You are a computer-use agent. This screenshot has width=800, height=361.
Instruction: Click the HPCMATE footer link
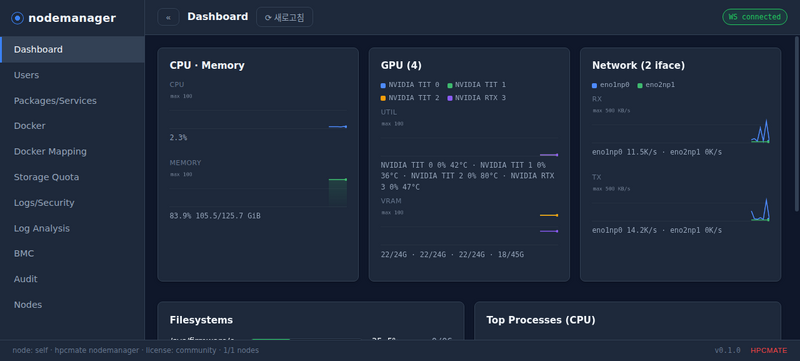tap(768, 350)
